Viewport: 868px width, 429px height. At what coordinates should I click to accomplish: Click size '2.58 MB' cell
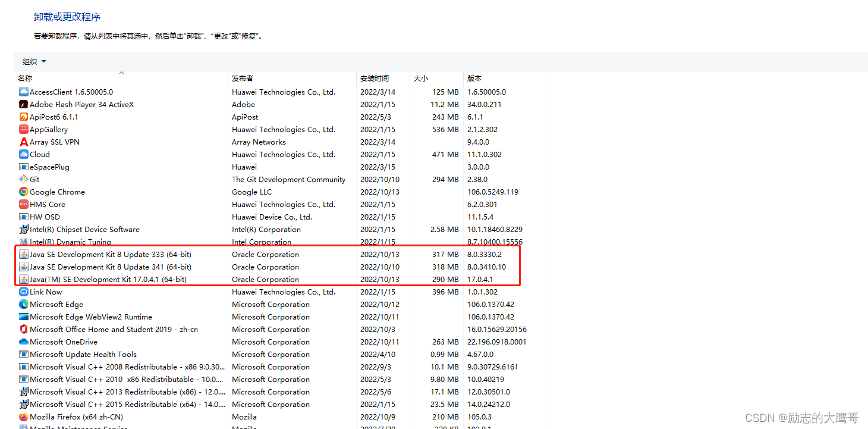coord(444,229)
